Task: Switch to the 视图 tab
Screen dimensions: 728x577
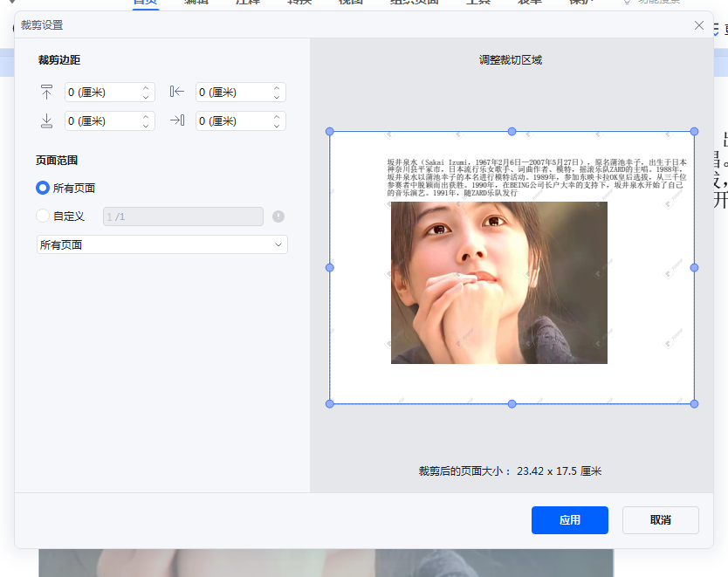Action: coord(351,2)
